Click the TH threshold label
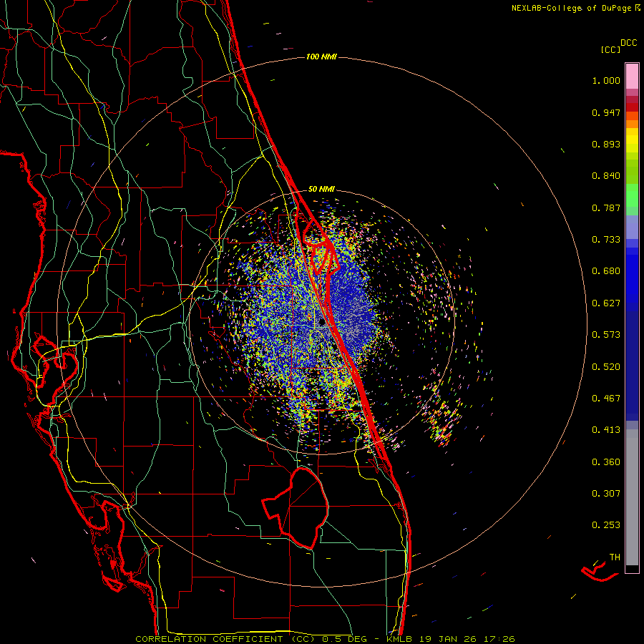Screen dimensions: 644x644 [x=615, y=557]
